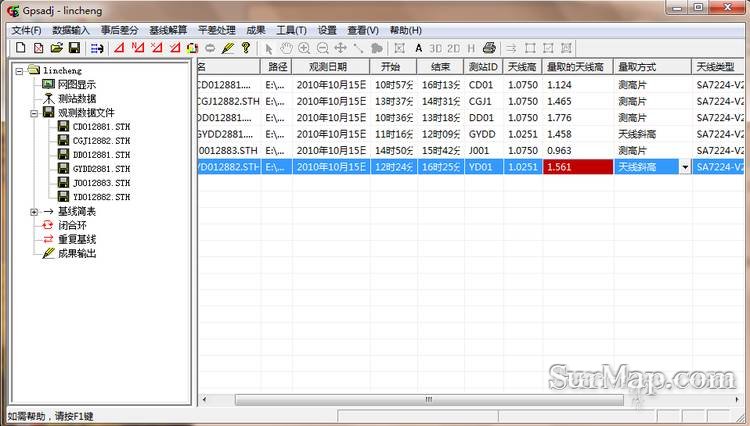
Task: Select YD012882.STH file in the tree
Action: (101, 197)
